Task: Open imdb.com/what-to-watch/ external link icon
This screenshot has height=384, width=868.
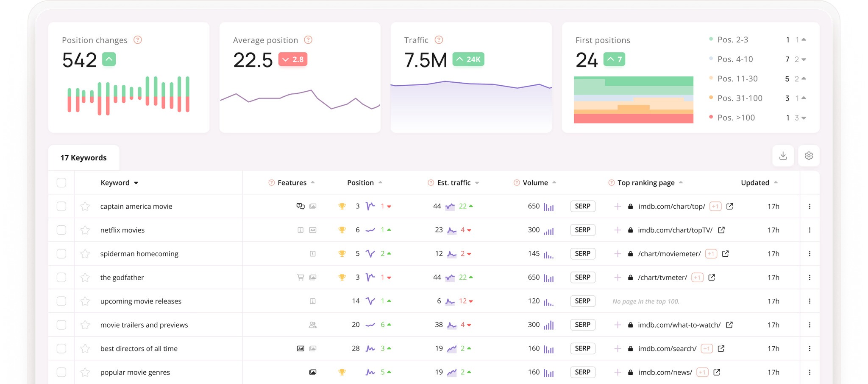Action: [x=729, y=325]
